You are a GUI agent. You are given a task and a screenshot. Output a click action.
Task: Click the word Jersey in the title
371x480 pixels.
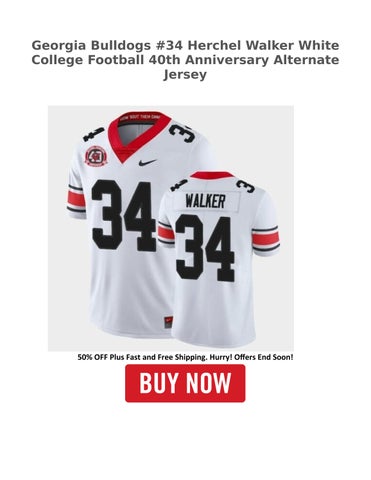(x=185, y=74)
